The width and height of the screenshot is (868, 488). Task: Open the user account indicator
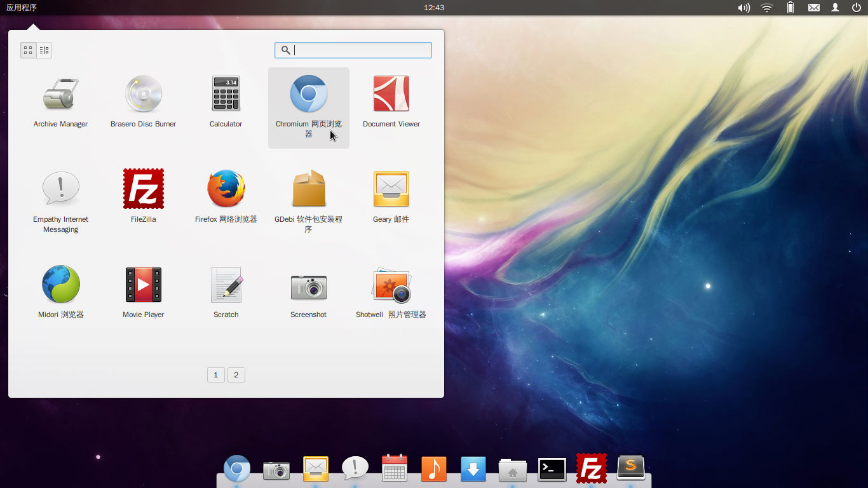(x=836, y=8)
